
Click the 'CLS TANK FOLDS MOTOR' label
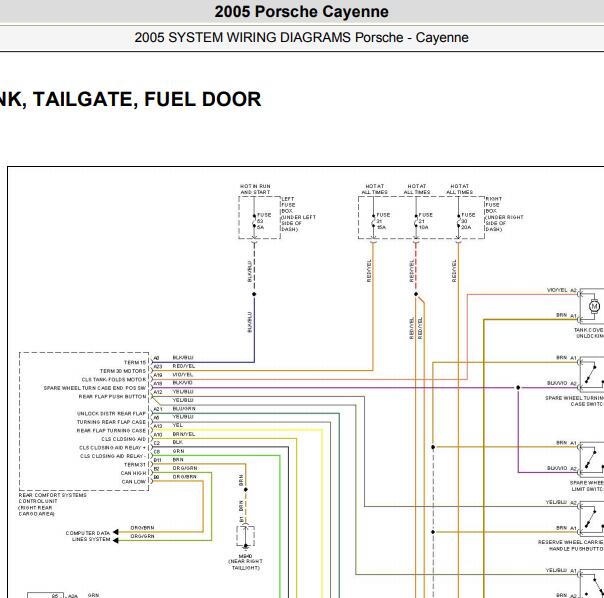114,379
